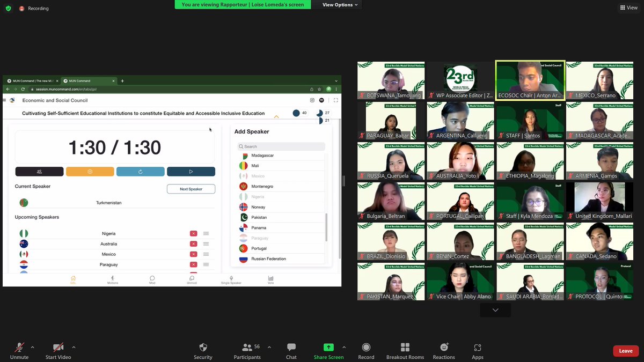644x362 pixels.
Task: Click the dark delegates group button
Action: pyautogui.click(x=39, y=172)
